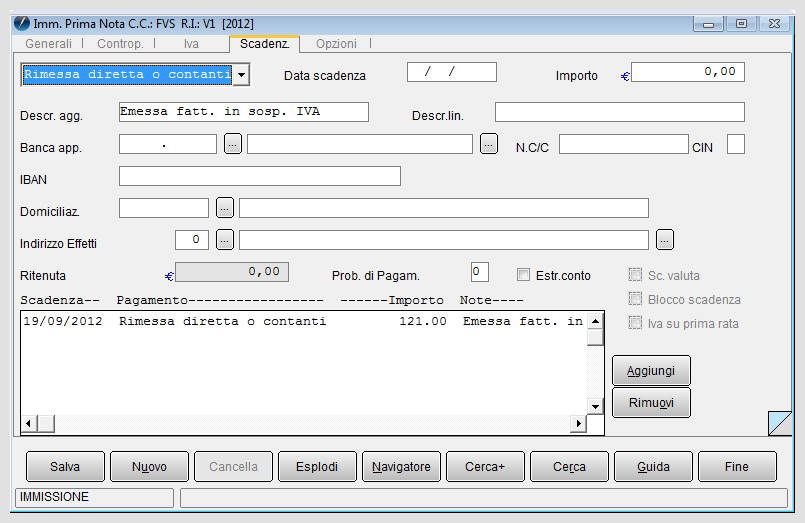Open bank code lookup next to Banca app.
This screenshot has height=523, width=805.
coord(233,144)
